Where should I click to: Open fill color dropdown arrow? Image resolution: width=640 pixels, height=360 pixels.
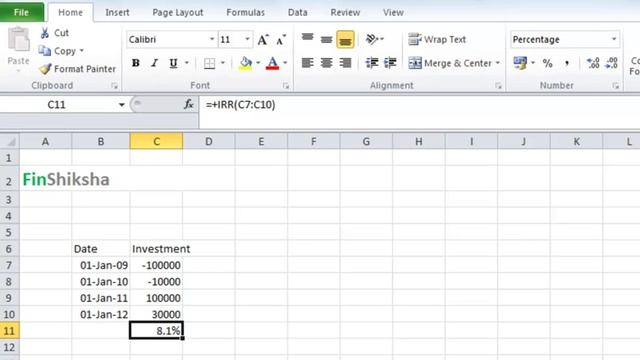258,63
